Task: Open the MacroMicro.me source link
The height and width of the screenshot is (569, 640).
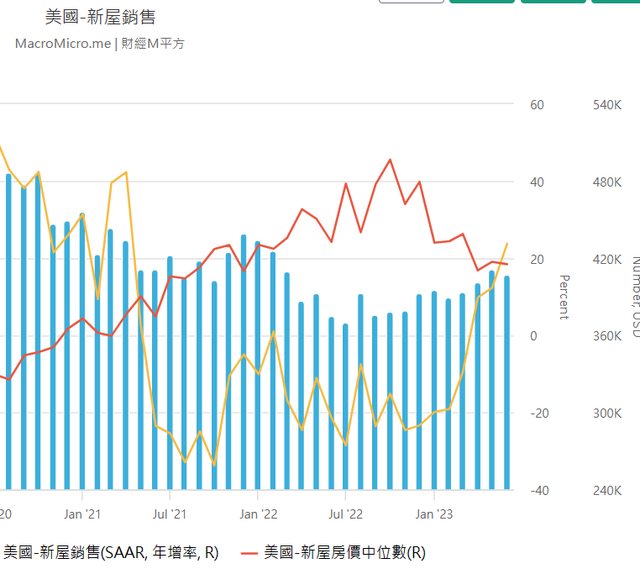Action: 62,43
